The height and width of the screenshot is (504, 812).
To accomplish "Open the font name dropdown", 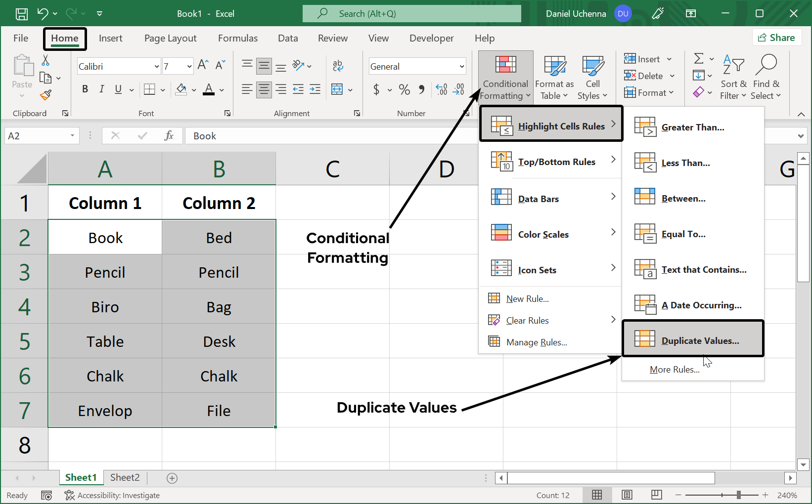I will [x=118, y=66].
